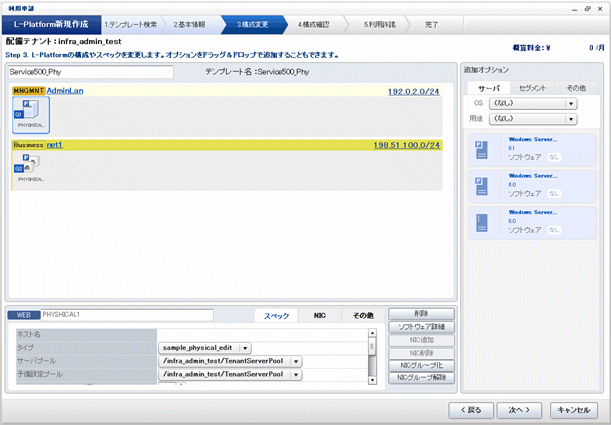611x425 pixels.
Task: Open the 用途 filter dropdown
Action: tap(570, 119)
